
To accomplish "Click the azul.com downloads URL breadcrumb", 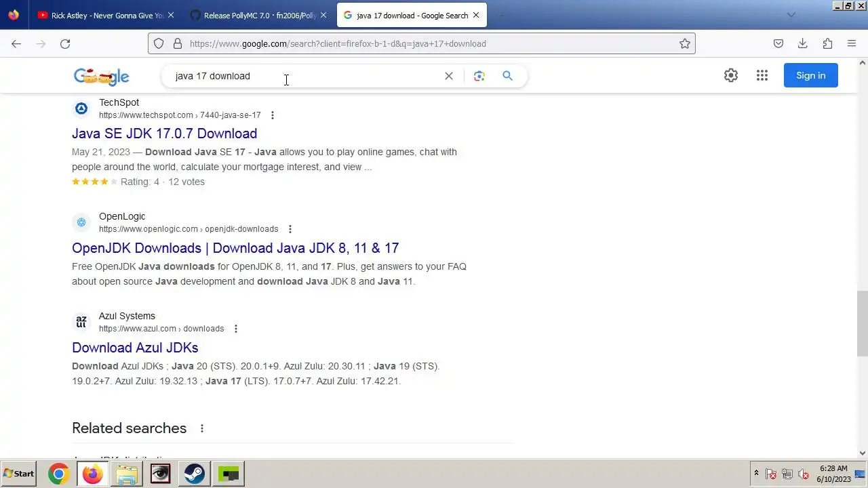I will point(161,329).
